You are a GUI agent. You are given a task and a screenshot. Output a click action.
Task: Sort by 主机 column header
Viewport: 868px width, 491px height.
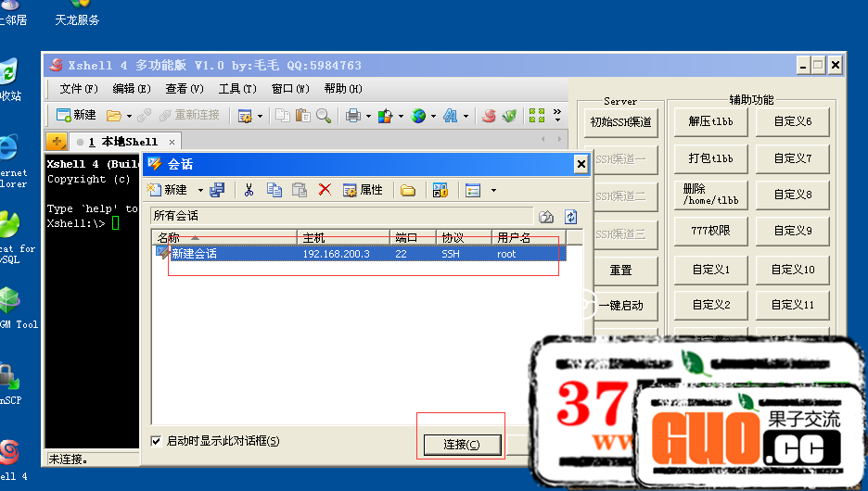tap(344, 238)
